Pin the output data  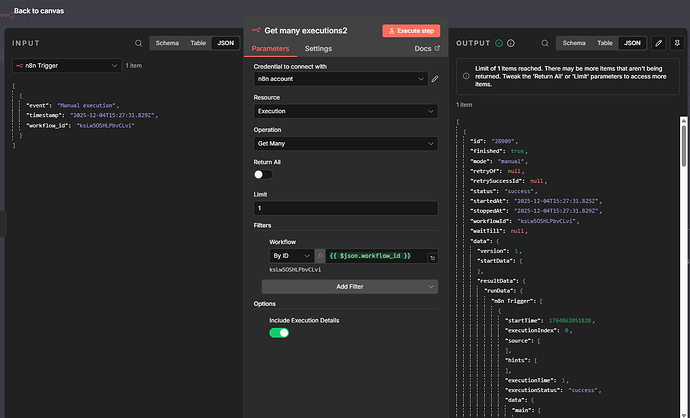click(677, 43)
